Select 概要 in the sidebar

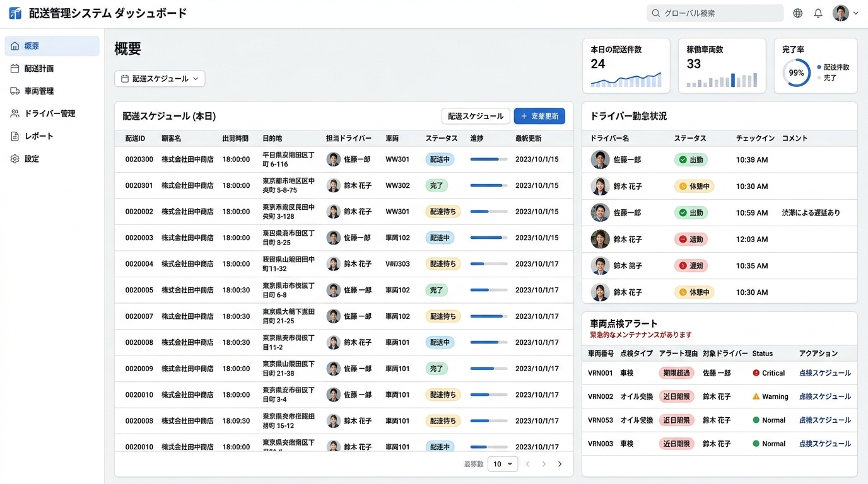[52, 46]
